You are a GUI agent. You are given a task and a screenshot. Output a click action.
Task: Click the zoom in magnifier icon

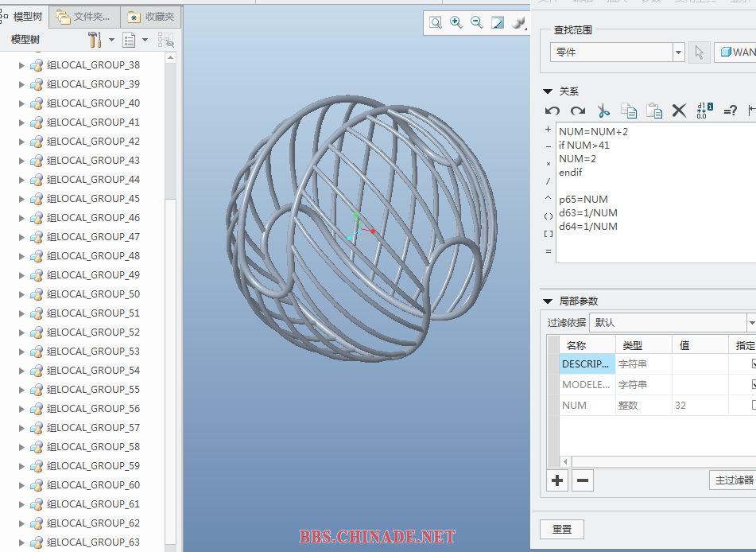point(456,23)
